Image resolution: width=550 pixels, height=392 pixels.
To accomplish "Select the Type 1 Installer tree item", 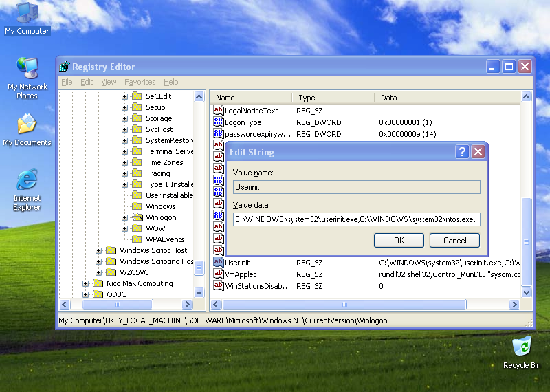I will 169,184.
